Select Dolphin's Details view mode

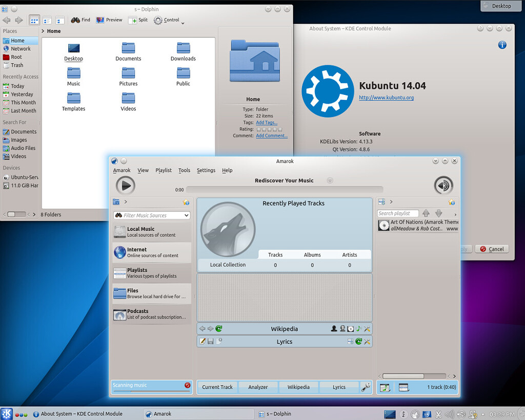tap(60, 21)
